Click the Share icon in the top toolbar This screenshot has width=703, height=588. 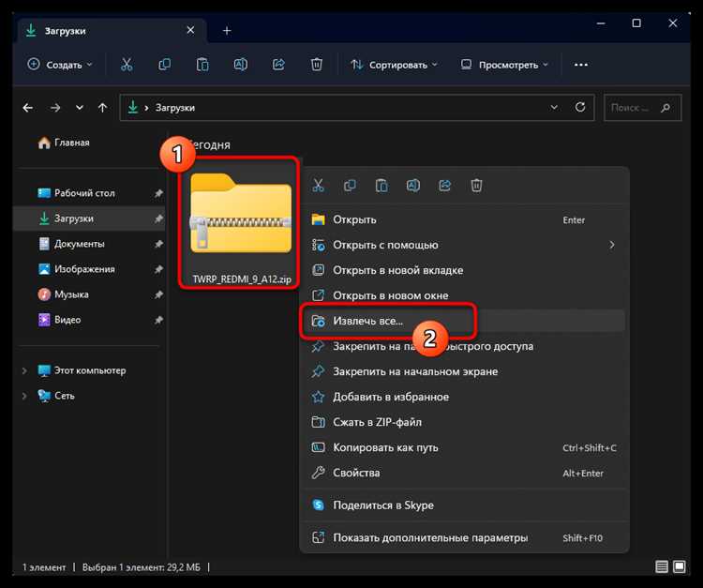tap(278, 65)
